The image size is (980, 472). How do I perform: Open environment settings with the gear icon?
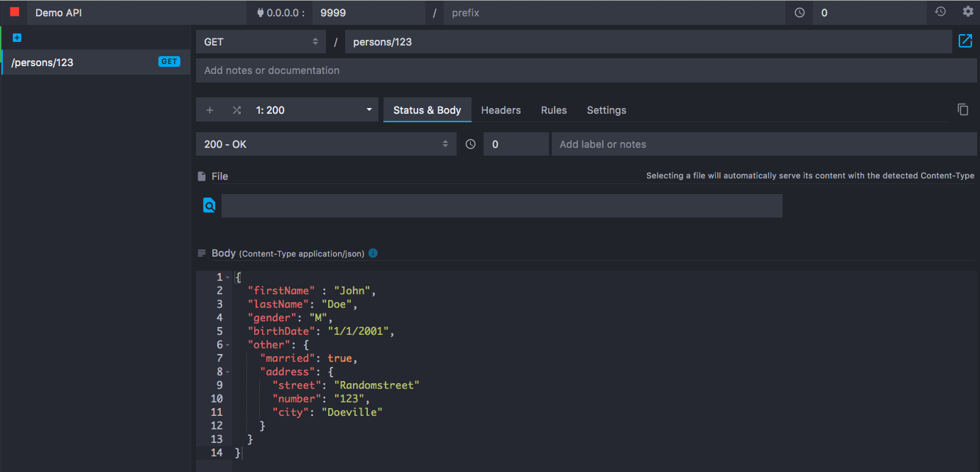click(x=967, y=11)
